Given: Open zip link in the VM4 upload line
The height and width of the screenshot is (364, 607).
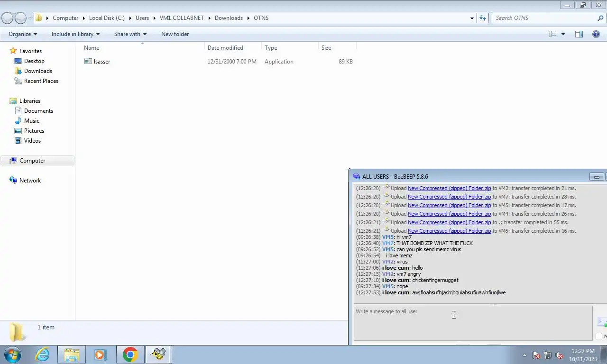Looking at the screenshot, I should (449, 214).
